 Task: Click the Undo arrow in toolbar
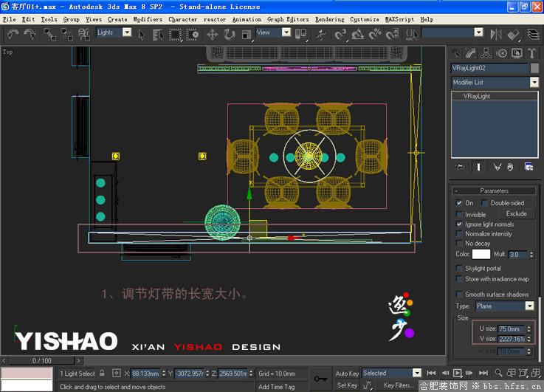point(13,35)
